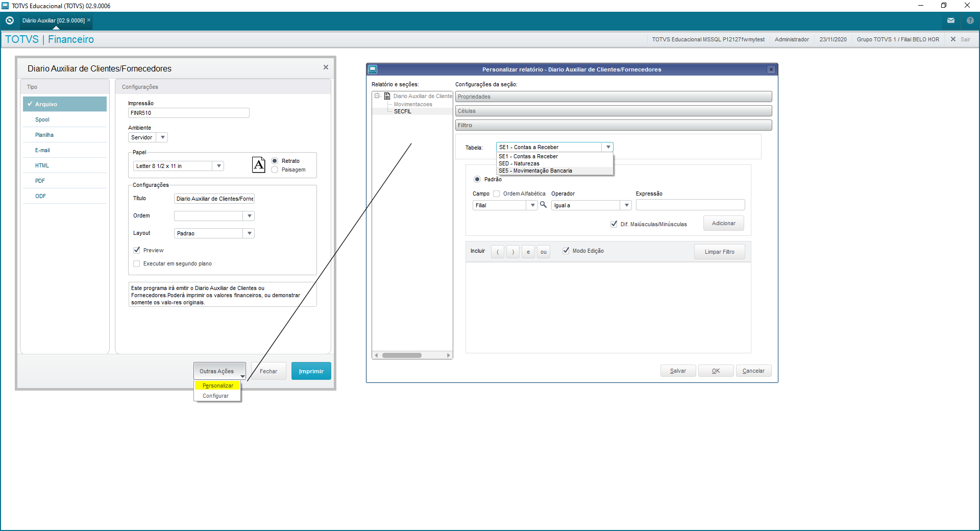Open the help question mark icon
This screenshot has height=531, width=980.
coord(970,20)
